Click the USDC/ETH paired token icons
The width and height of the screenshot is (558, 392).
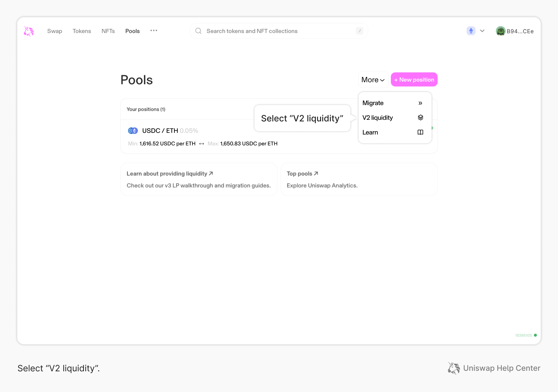[133, 130]
